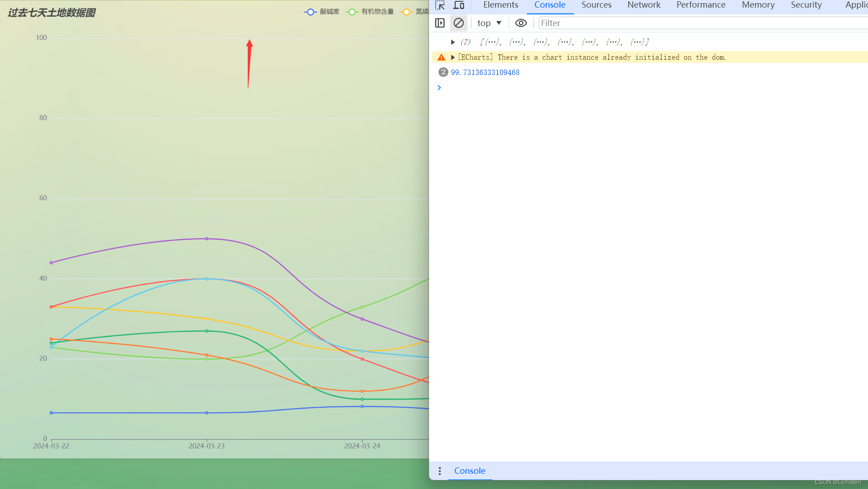The height and width of the screenshot is (489, 868).
Task: Toggle the device toolbar icon
Action: tap(459, 5)
